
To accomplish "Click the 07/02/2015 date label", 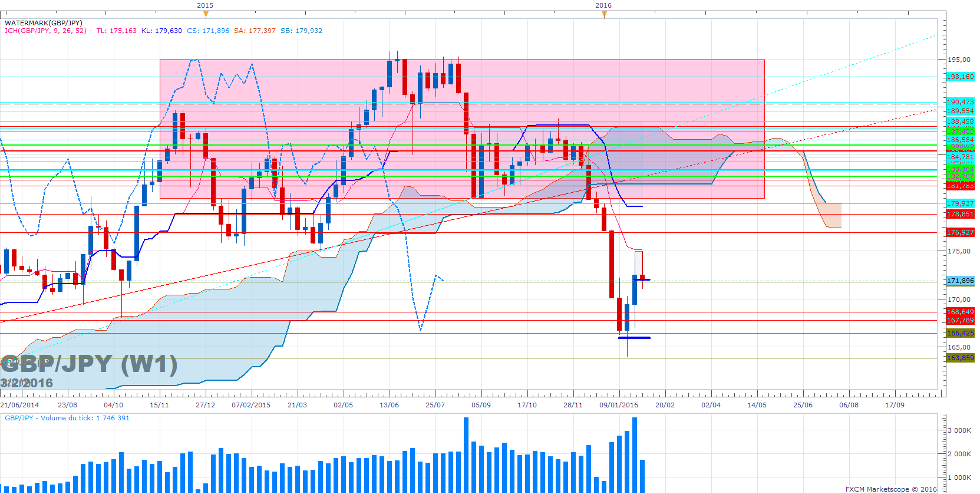I will click(x=251, y=405).
